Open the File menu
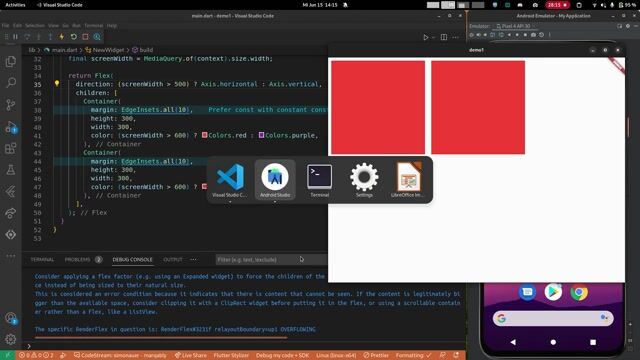 tap(5, 25)
